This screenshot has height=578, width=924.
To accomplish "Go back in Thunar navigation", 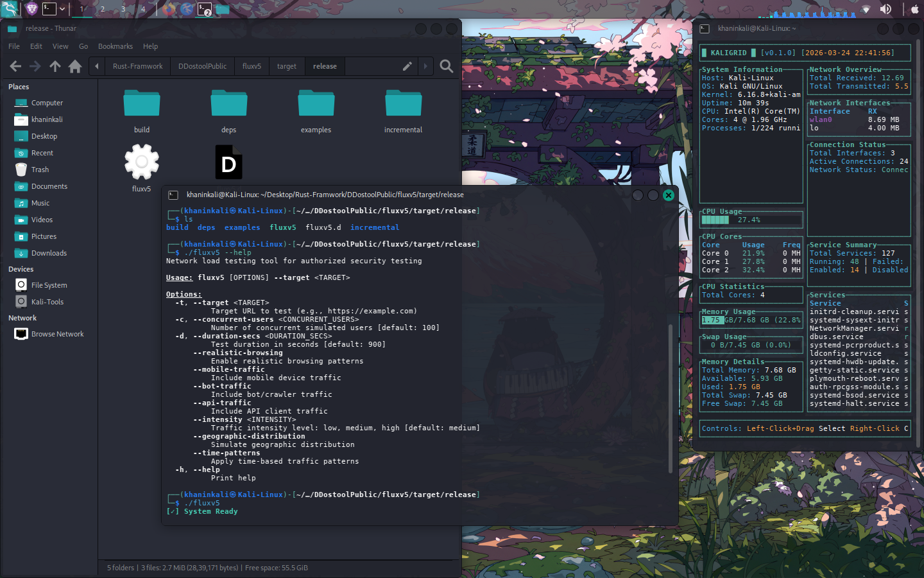I will (x=15, y=66).
